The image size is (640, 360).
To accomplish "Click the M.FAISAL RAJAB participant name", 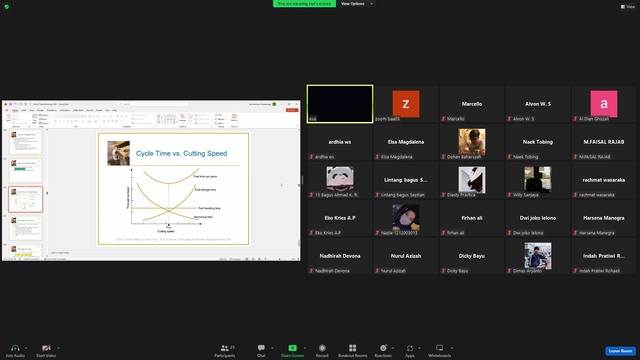I will [604, 142].
